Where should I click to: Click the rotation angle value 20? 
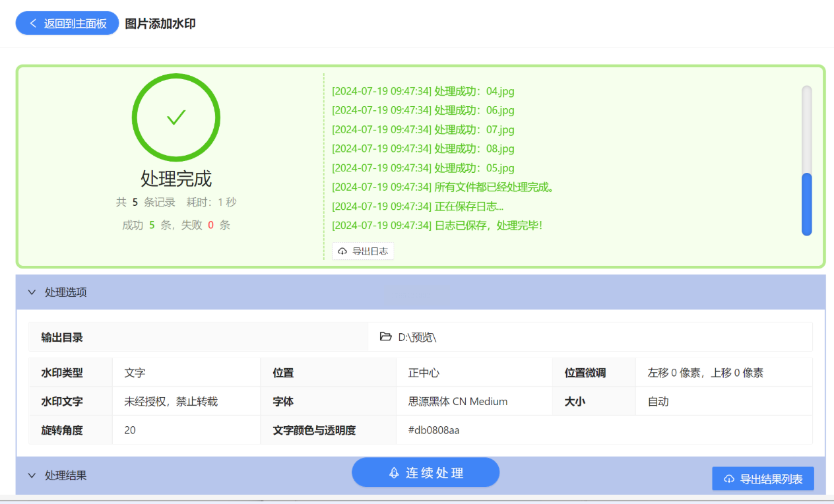tap(130, 430)
